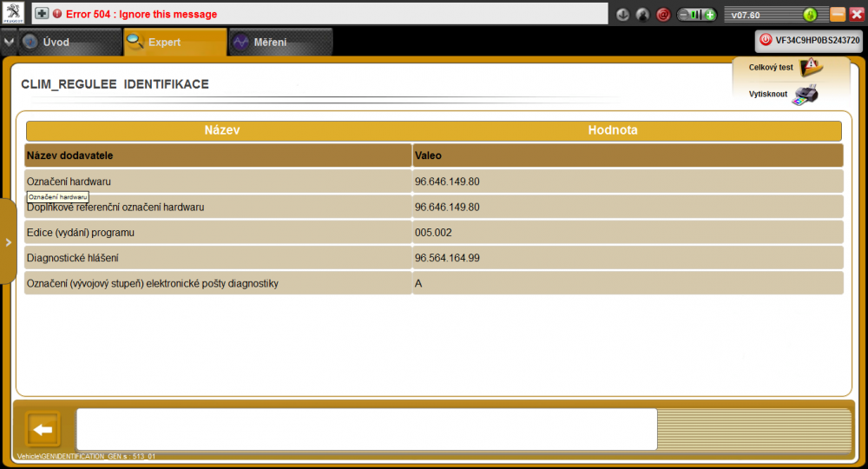868x469 pixels.
Task: Select Doplňkové referenční označení hardwaru row
Action: tap(434, 207)
